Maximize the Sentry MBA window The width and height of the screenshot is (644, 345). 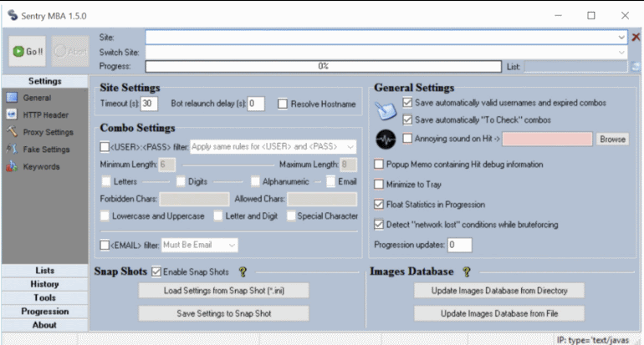pyautogui.click(x=591, y=16)
